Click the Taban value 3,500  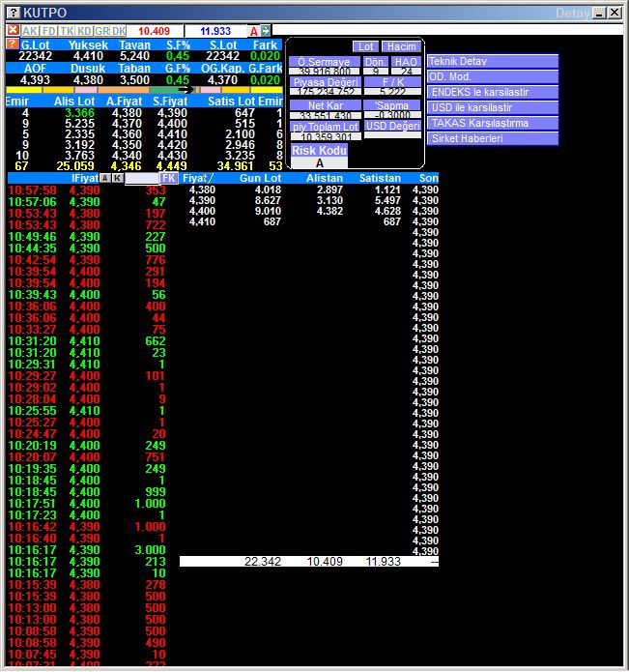point(134,79)
